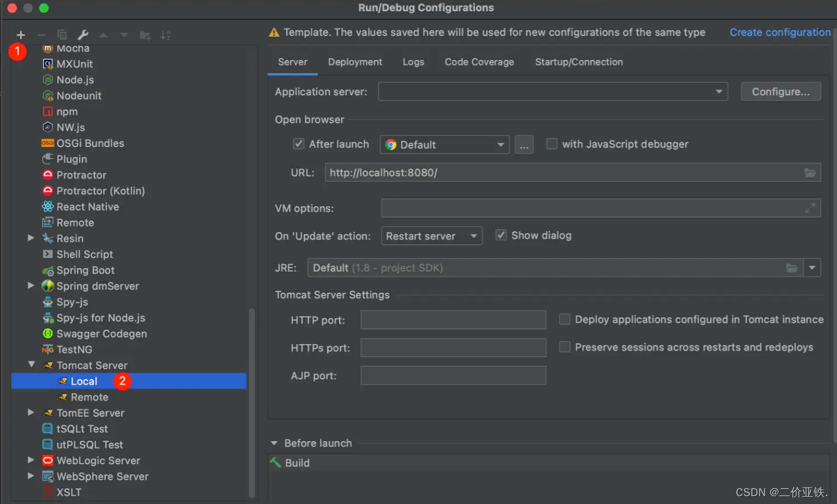
Task: Open the Default browser dropdown
Action: (x=444, y=145)
